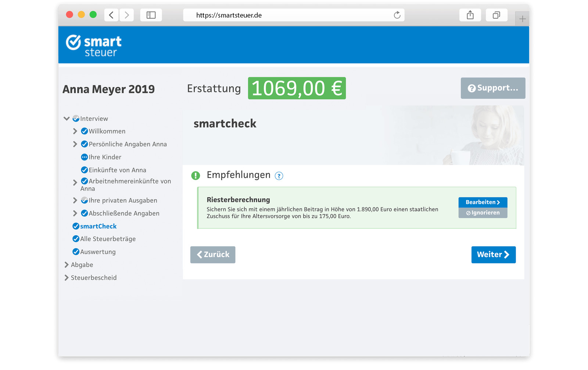Image resolution: width=588 pixels, height=370 pixels.
Task: Click the Riesterberechnung heading
Action: coord(238,200)
